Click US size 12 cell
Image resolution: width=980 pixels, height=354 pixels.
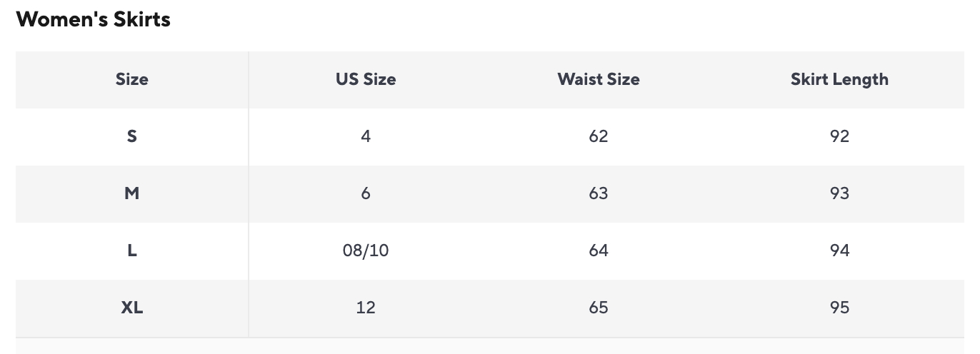point(366,308)
